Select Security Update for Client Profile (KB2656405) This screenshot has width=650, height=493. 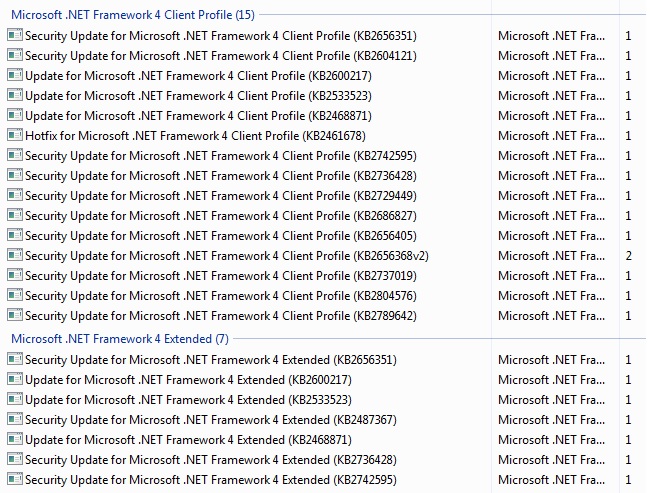221,236
